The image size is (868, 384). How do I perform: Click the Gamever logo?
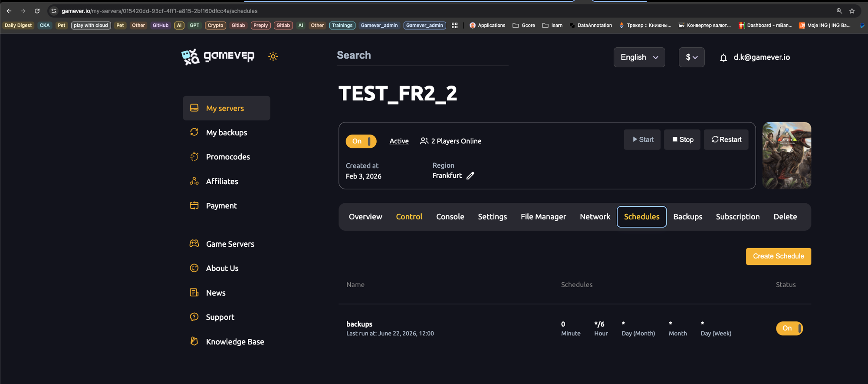(x=218, y=56)
